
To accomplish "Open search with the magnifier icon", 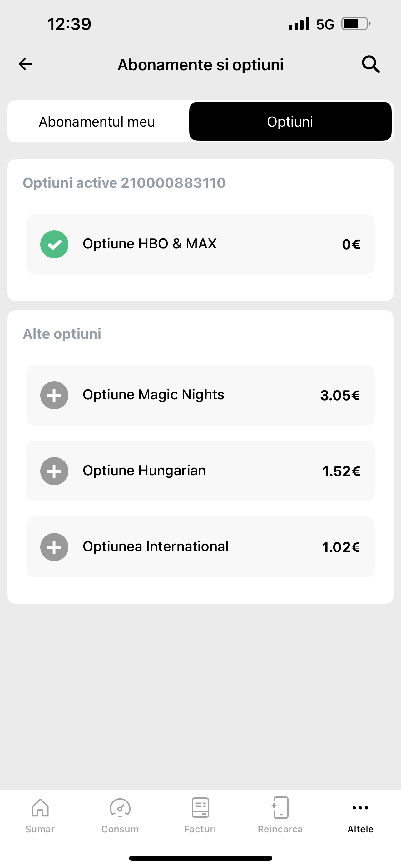I will [x=371, y=64].
